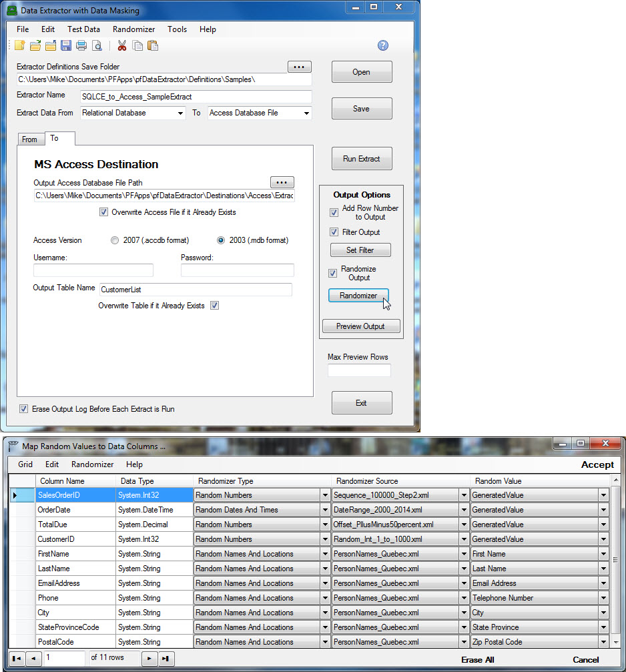Uncheck the Filter Output checkbox
The height and width of the screenshot is (672, 626).
pyautogui.click(x=334, y=232)
